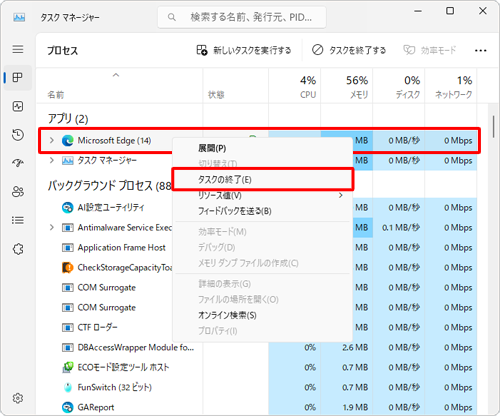Screen dimensions: 500x416
Task: Click the search magnifier icon
Action: [x=172, y=17]
